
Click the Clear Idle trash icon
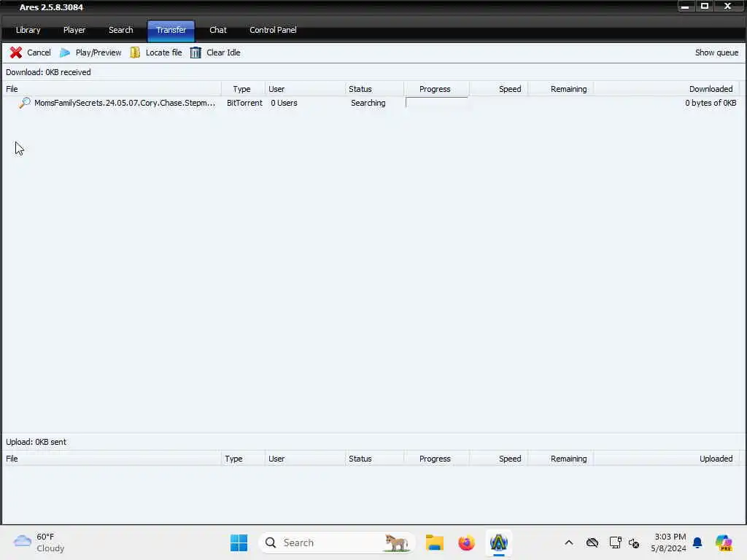196,52
